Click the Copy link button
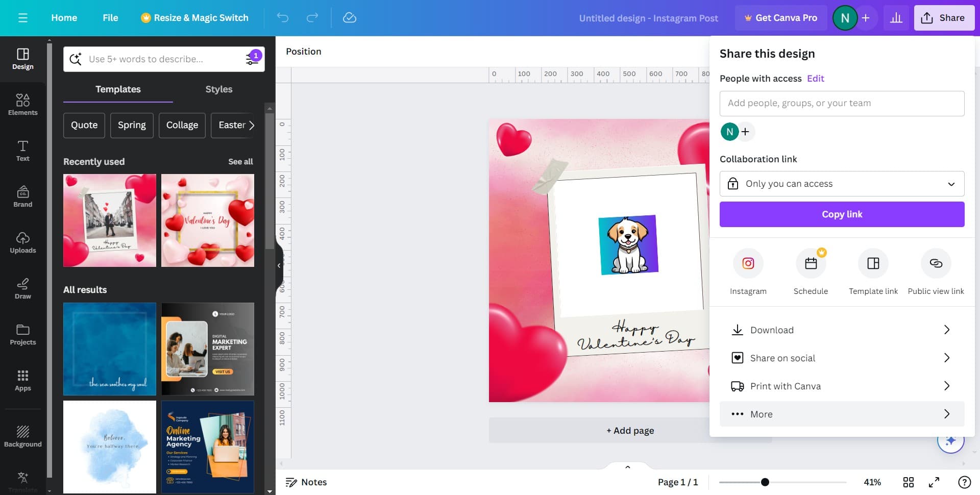980x495 pixels. click(842, 214)
